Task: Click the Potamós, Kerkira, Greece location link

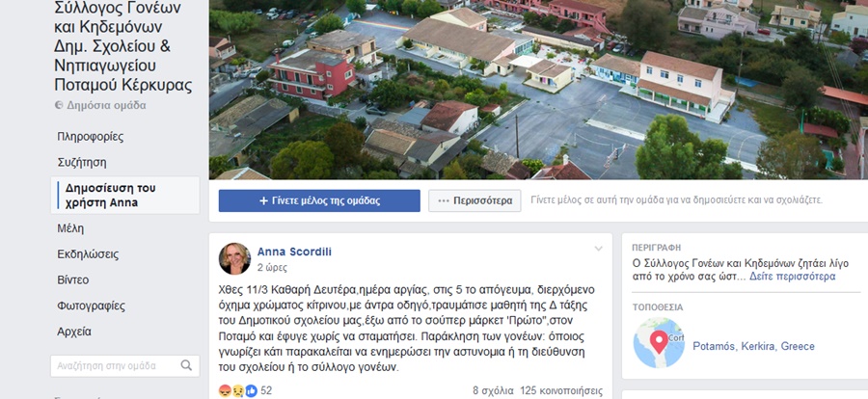Action: (753, 346)
